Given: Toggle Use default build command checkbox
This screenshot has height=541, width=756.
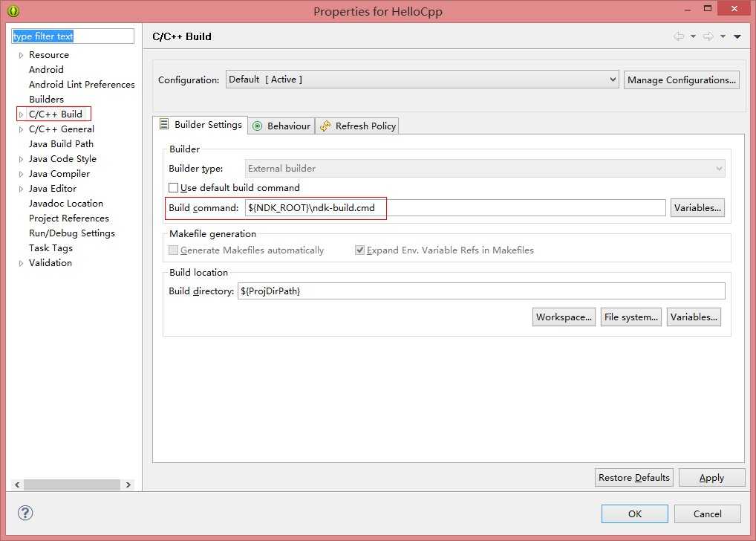Looking at the screenshot, I should [173, 187].
